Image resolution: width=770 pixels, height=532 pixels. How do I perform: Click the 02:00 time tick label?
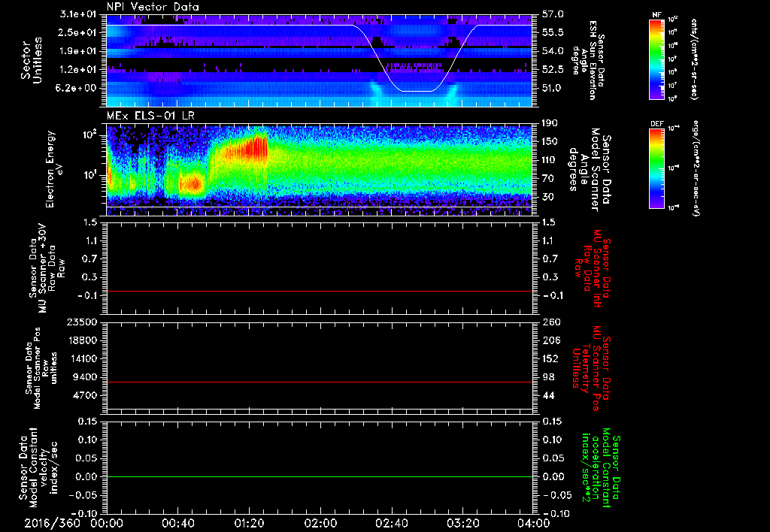point(320,523)
